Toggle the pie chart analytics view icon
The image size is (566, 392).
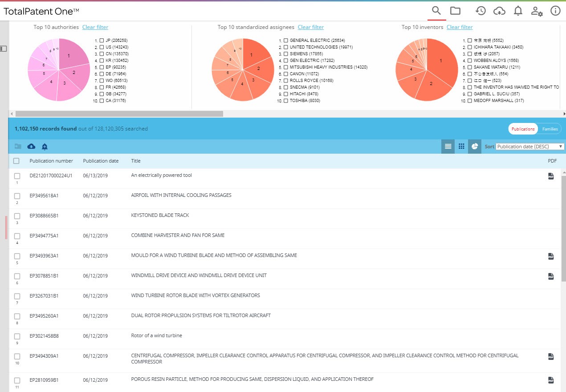pos(475,146)
